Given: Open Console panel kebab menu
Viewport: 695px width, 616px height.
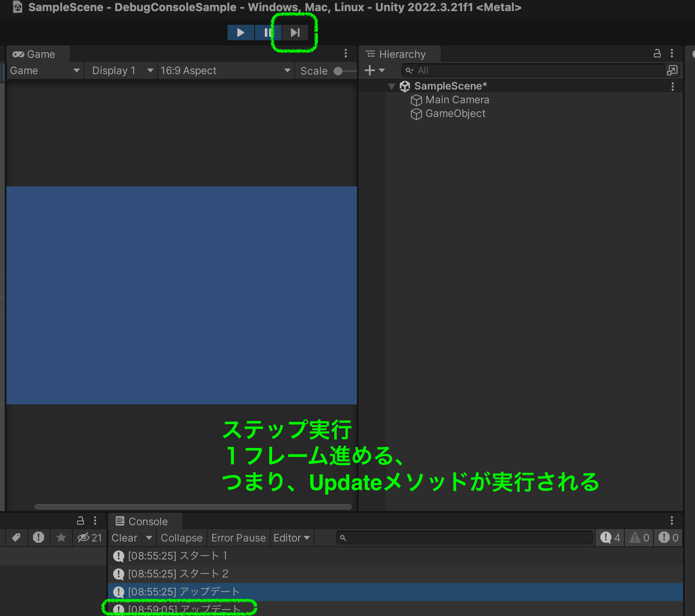Looking at the screenshot, I should (672, 520).
